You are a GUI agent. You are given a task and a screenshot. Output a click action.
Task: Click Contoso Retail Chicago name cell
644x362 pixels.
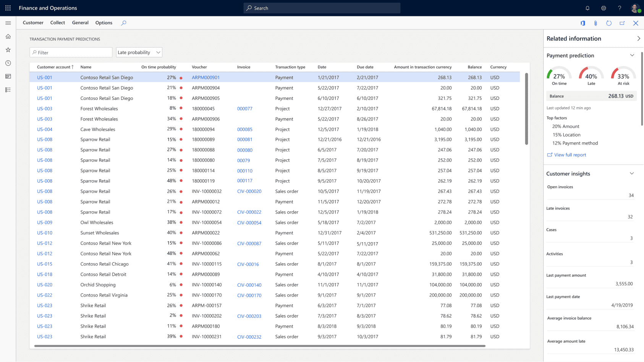tap(104, 264)
